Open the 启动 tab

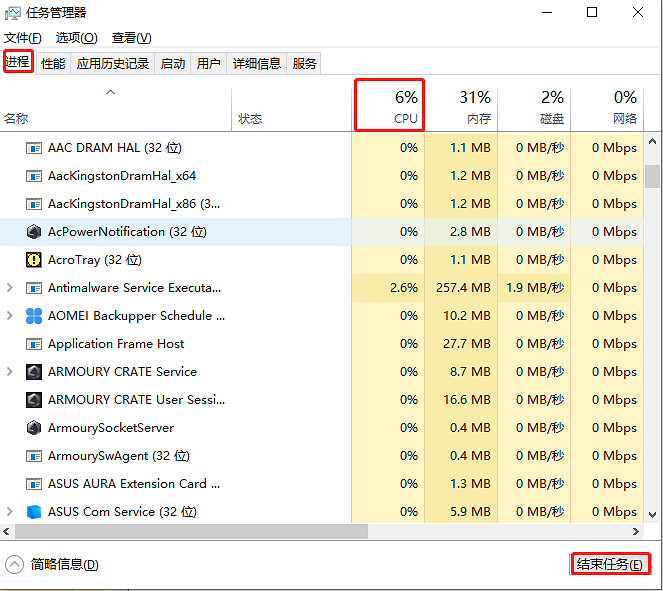coord(173,63)
